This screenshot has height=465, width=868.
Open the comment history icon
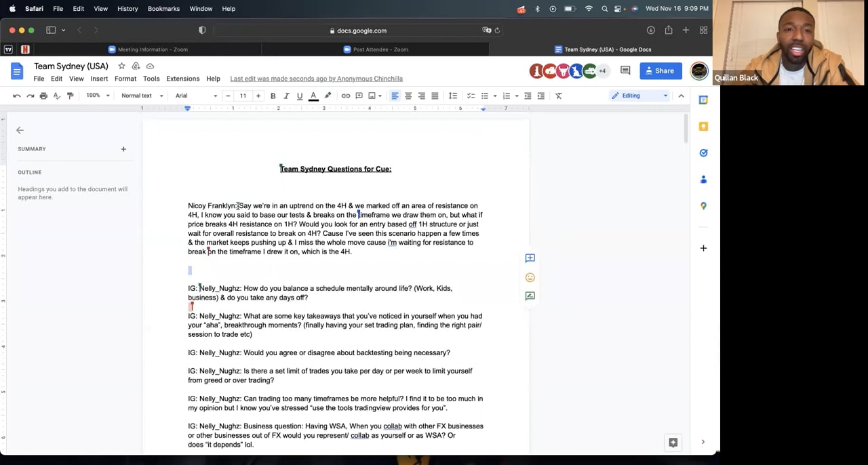pos(625,70)
